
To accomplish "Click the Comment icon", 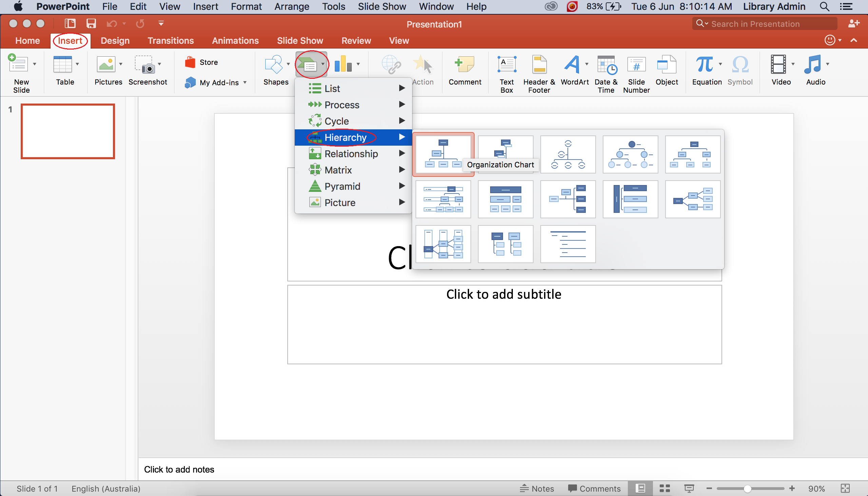I will point(464,64).
